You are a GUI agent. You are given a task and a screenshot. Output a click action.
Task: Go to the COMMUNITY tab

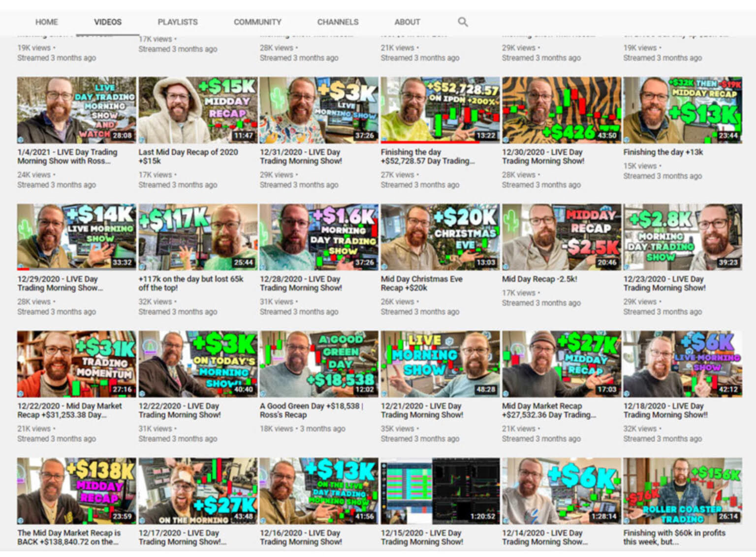click(x=257, y=22)
